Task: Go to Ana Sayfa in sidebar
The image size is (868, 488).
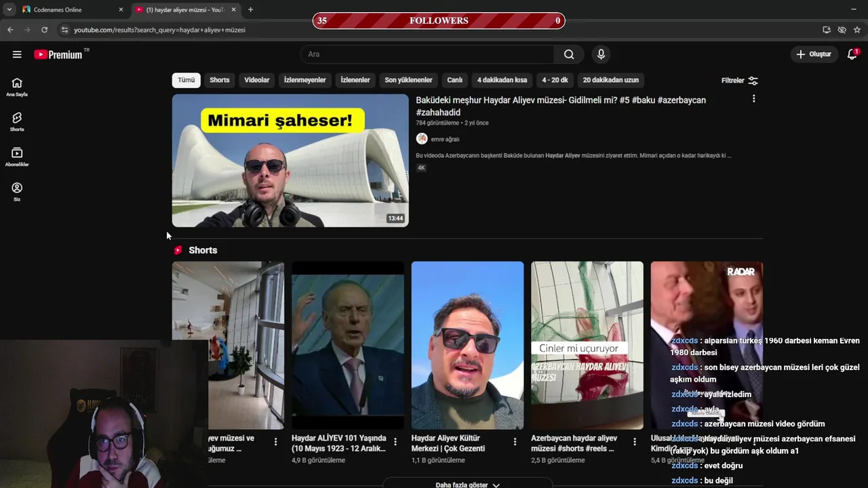Action: tap(17, 87)
